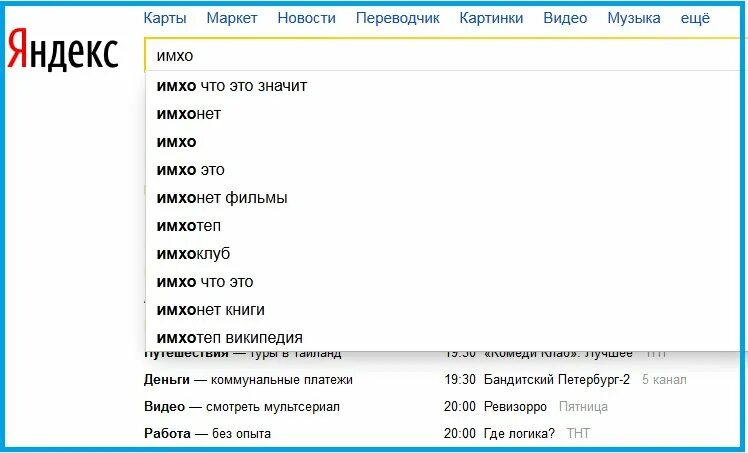Image resolution: width=748 pixels, height=453 pixels.
Task: Open Переводчик from the top links
Action: pos(398,18)
